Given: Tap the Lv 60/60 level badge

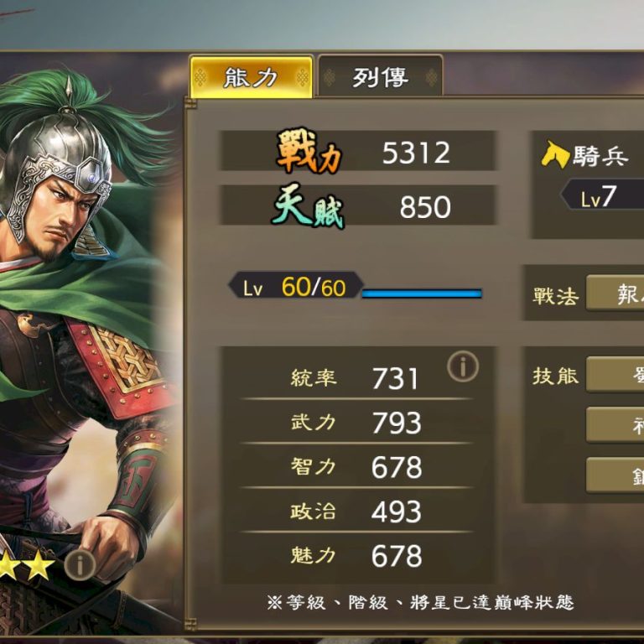Looking at the screenshot, I should coord(296,285).
